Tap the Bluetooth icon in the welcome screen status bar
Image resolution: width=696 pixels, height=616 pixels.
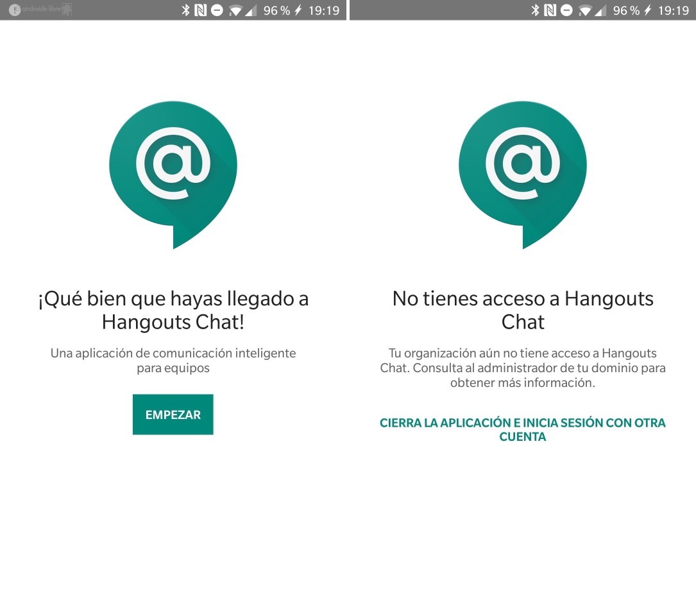[x=185, y=10]
